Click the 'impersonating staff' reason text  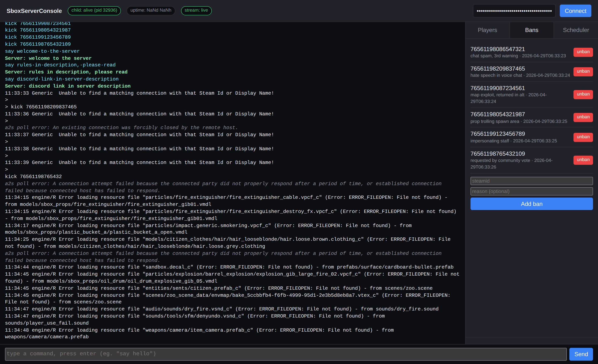pos(490,141)
